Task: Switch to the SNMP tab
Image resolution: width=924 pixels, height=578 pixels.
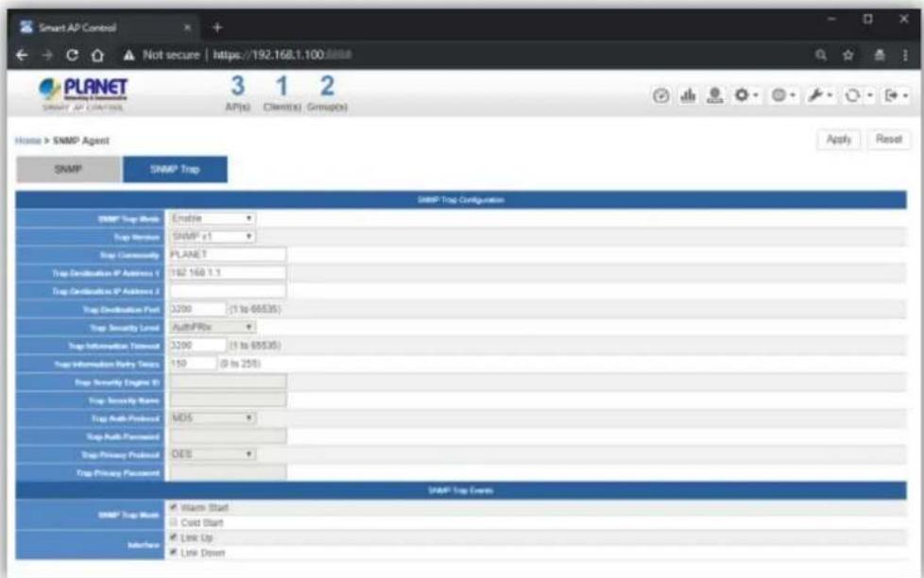Action: point(68,170)
